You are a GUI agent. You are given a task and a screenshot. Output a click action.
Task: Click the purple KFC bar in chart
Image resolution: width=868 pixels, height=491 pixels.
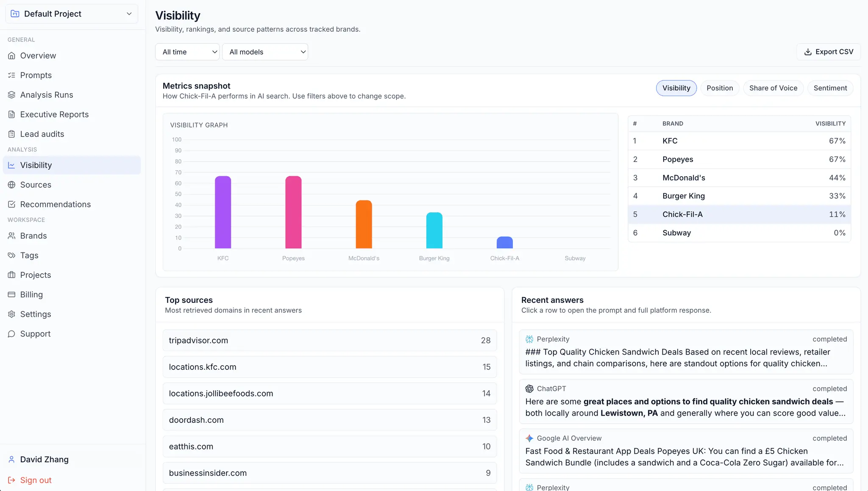click(223, 212)
